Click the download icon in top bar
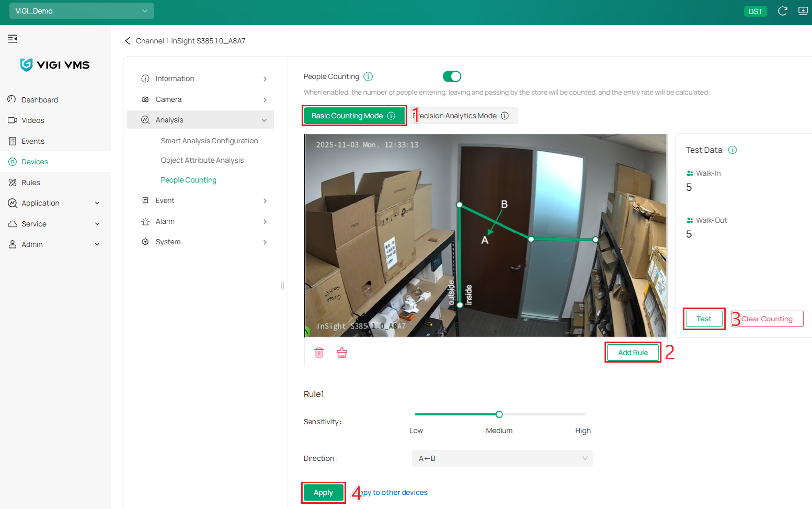 tap(803, 11)
